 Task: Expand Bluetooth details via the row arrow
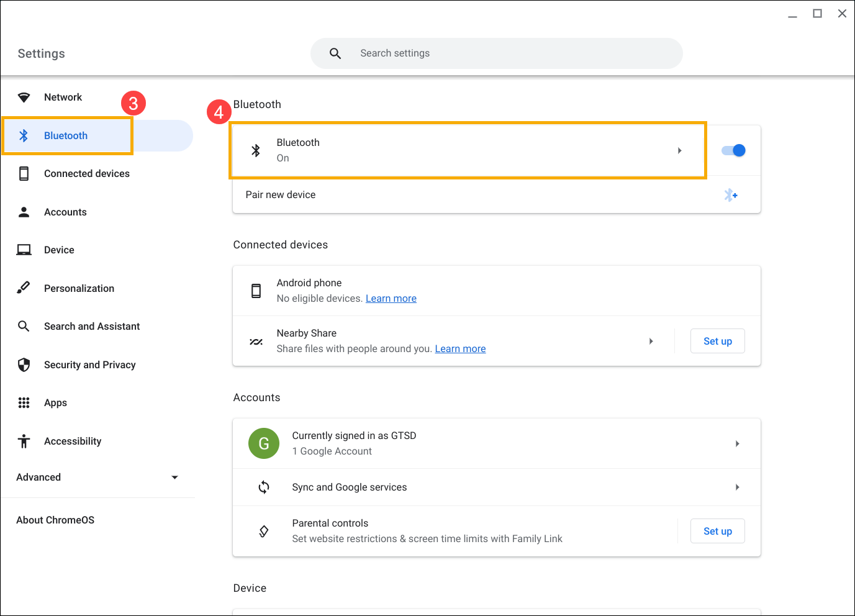tap(680, 150)
